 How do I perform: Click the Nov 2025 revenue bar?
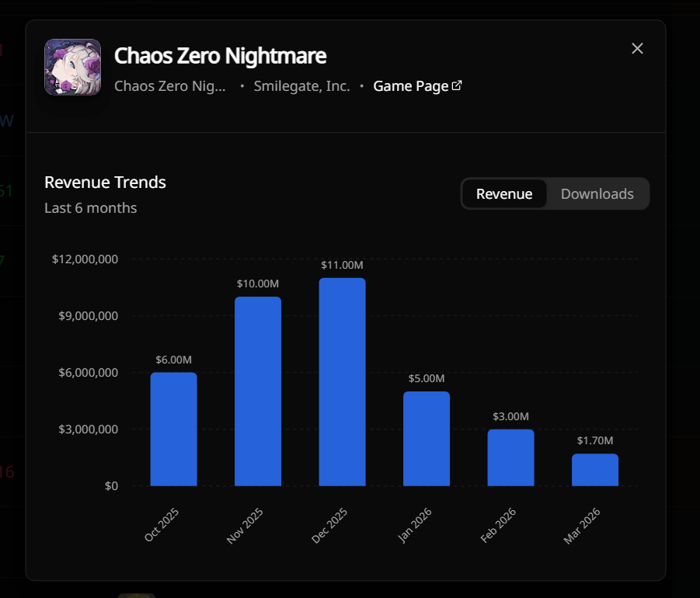point(258,391)
